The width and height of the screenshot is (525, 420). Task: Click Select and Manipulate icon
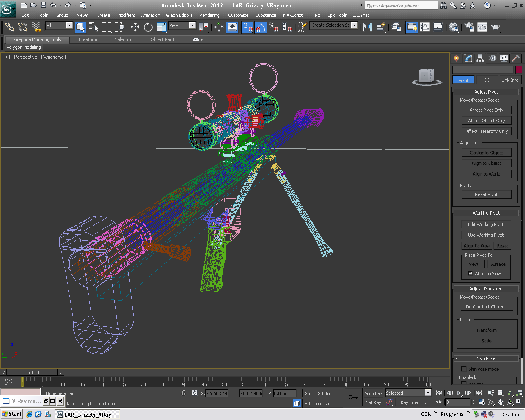[219, 27]
